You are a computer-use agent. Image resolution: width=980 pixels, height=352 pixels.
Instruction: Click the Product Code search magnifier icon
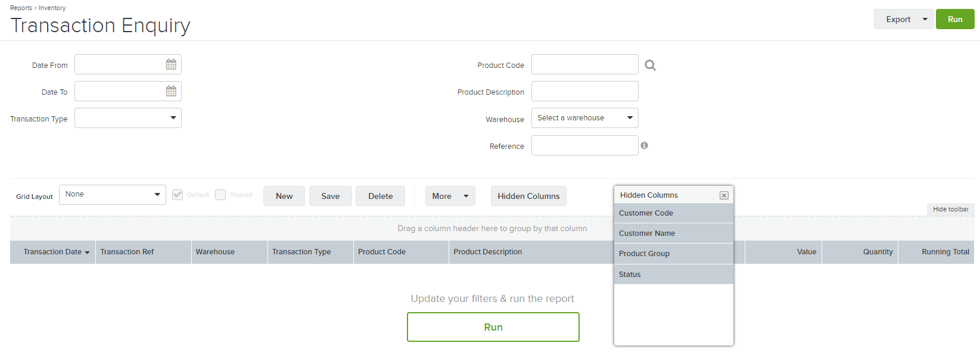(x=651, y=66)
